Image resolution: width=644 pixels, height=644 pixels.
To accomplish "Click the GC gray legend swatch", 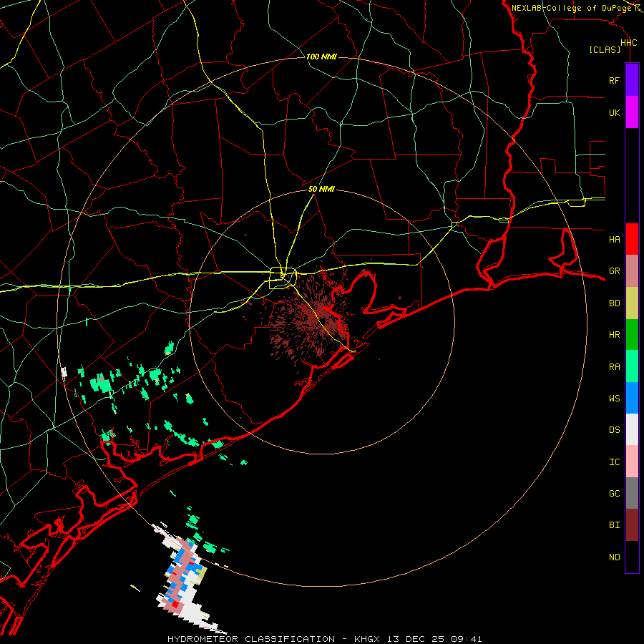I will [x=632, y=493].
